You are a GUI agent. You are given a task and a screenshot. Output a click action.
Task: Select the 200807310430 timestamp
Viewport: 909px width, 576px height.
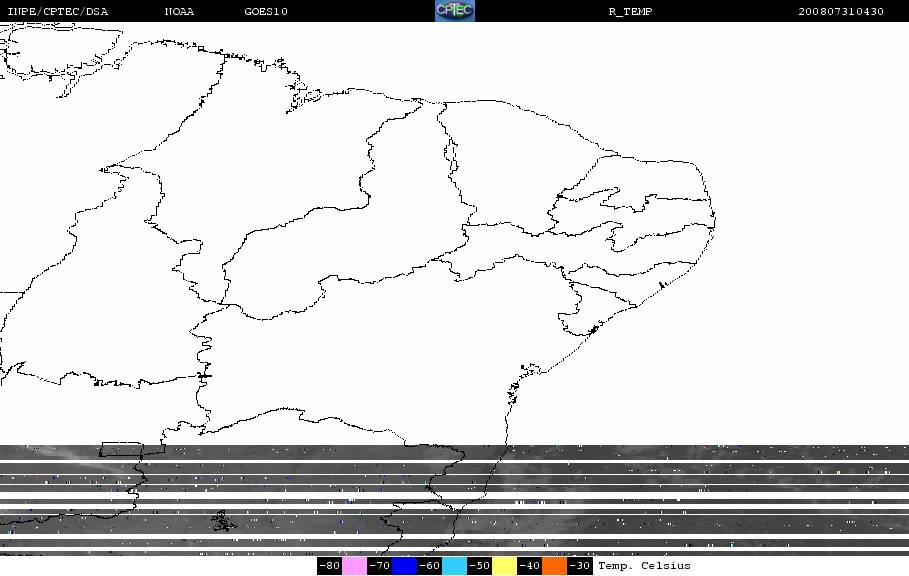(841, 11)
